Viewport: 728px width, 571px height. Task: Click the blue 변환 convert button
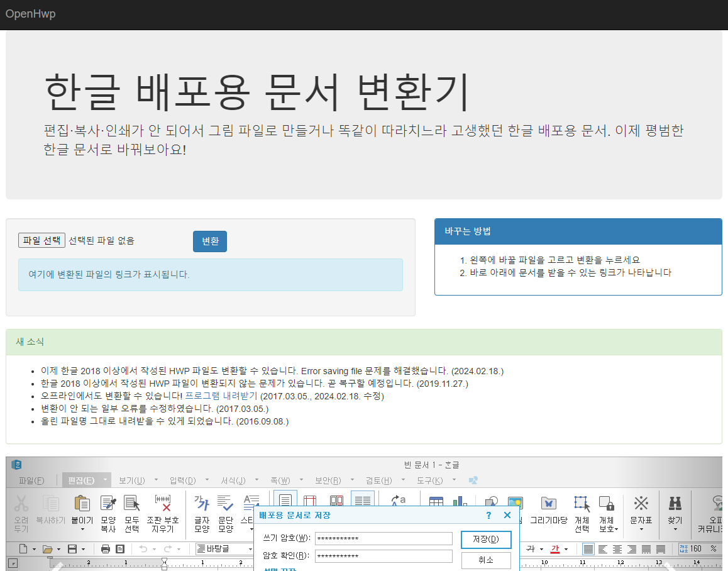pos(210,241)
